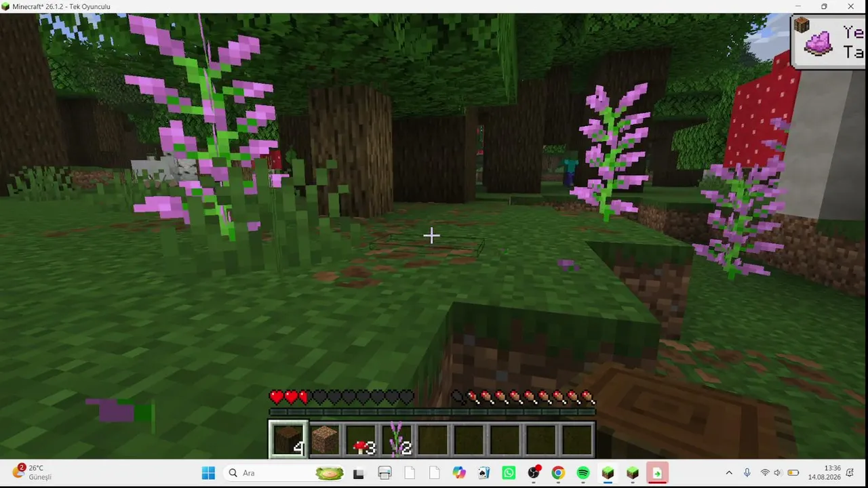The height and width of the screenshot is (488, 868).
Task: Open Google Chrome from the taskbar
Action: point(558,473)
